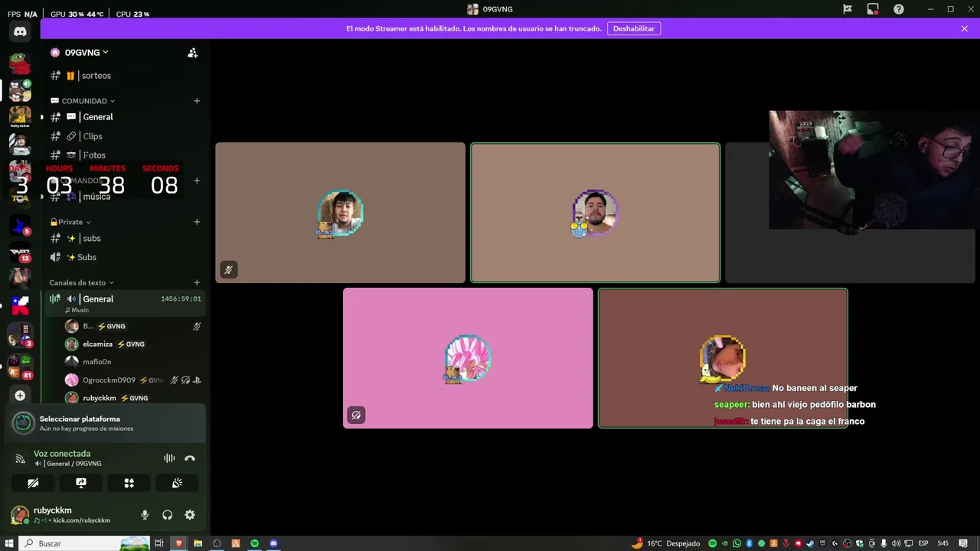The height and width of the screenshot is (551, 980).
Task: Select voice user maflo0n
Action: click(x=134, y=362)
